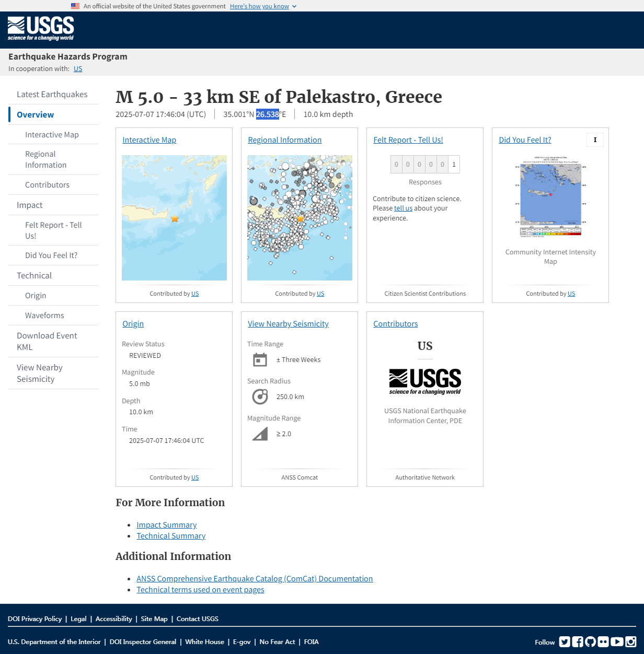Open Latest Earthquakes in sidebar

52,95
